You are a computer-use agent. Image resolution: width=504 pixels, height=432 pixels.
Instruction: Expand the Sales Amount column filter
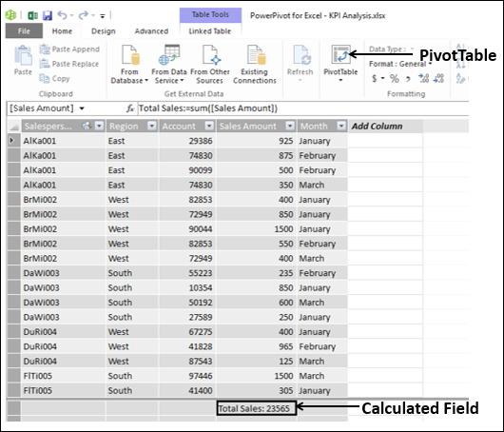click(290, 126)
